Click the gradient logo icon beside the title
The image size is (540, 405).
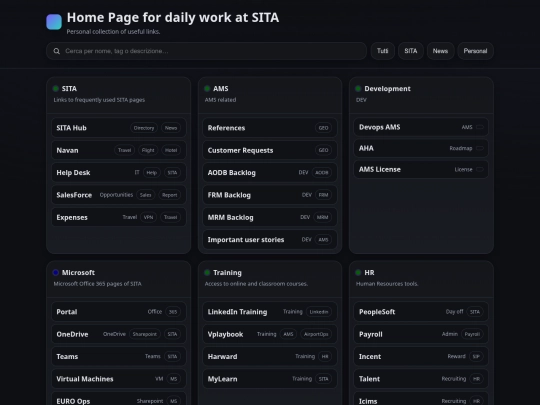coord(54,22)
